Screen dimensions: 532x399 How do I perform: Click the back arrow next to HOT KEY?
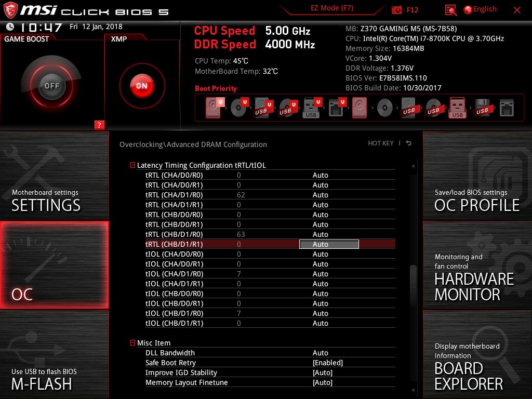409,143
